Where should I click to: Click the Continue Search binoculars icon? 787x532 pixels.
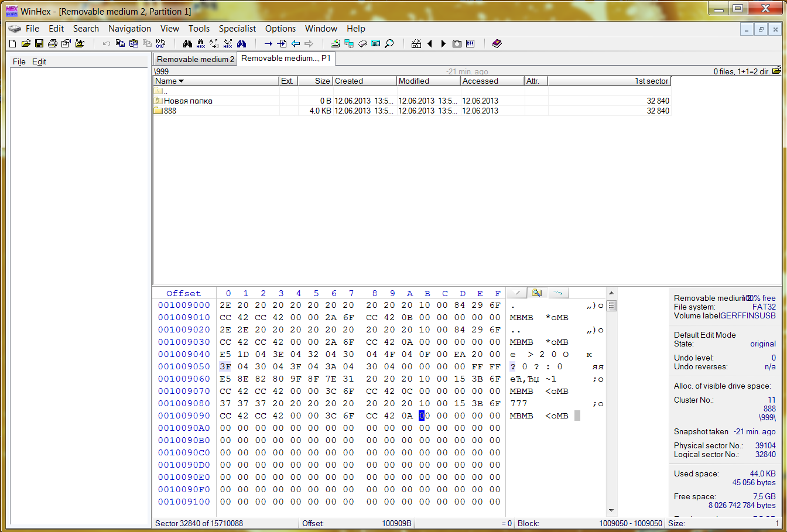(241, 43)
